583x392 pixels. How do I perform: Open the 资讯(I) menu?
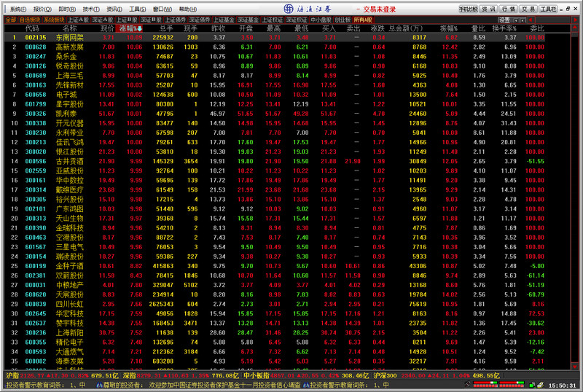[114, 9]
